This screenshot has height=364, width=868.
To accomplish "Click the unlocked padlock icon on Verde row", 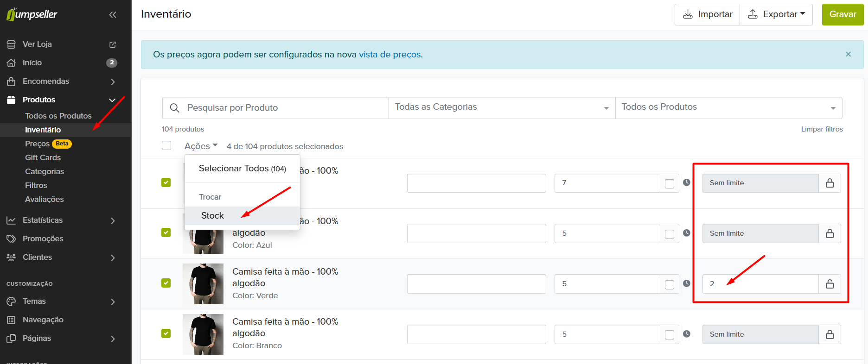I will click(x=830, y=284).
